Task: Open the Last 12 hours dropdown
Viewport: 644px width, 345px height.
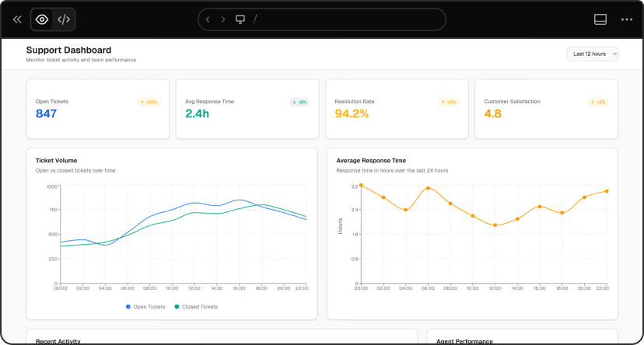Action: click(593, 54)
